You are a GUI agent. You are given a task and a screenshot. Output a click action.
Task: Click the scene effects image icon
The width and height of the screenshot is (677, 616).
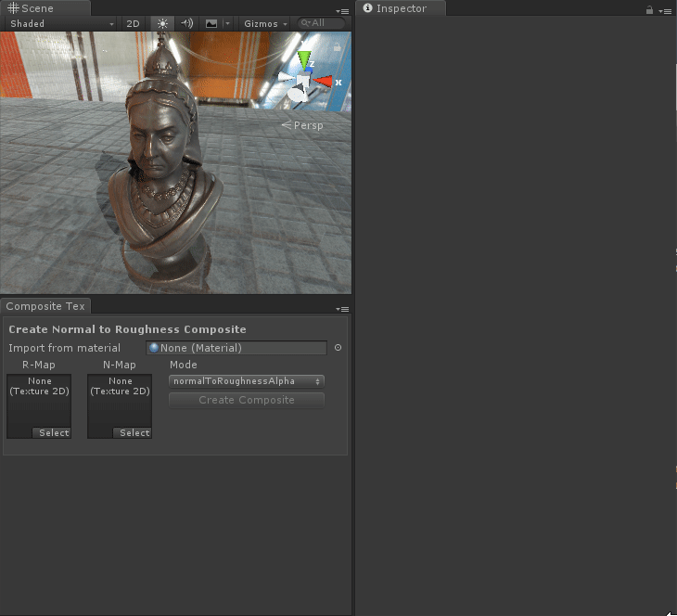(x=211, y=23)
